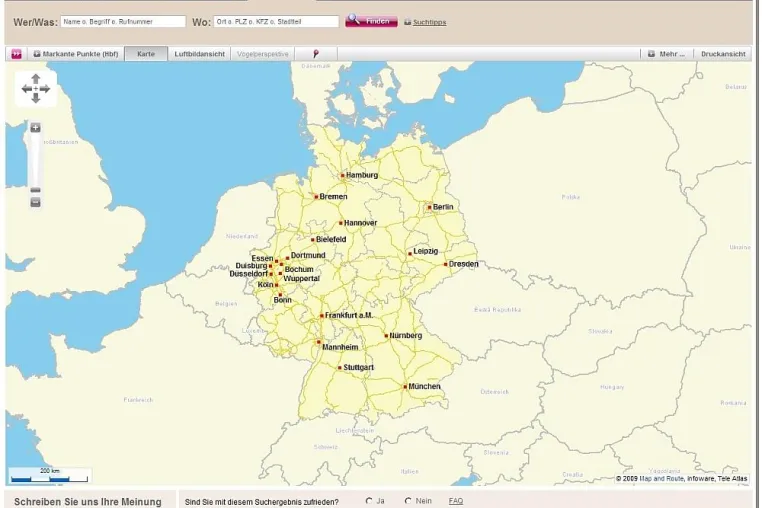Screen dimensions: 762x508
Task: Open the Suchtipps link
Action: pos(425,22)
